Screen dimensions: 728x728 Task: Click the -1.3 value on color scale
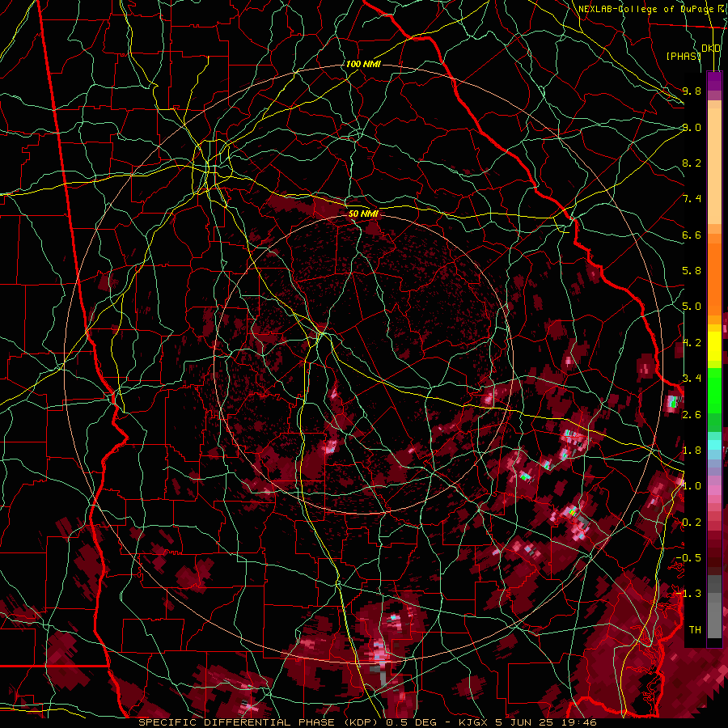point(688,594)
